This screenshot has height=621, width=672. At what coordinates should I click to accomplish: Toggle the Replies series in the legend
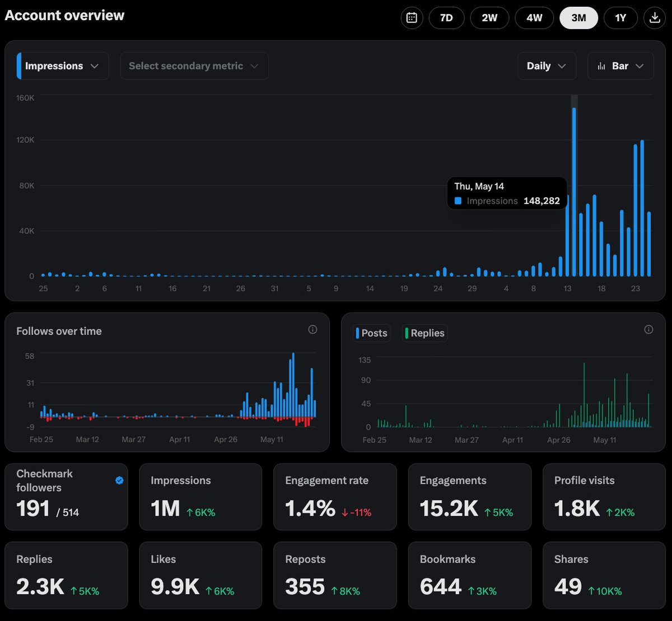click(x=424, y=333)
